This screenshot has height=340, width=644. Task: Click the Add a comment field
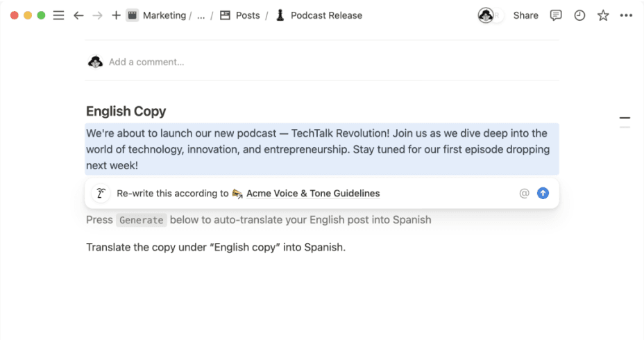click(x=146, y=62)
